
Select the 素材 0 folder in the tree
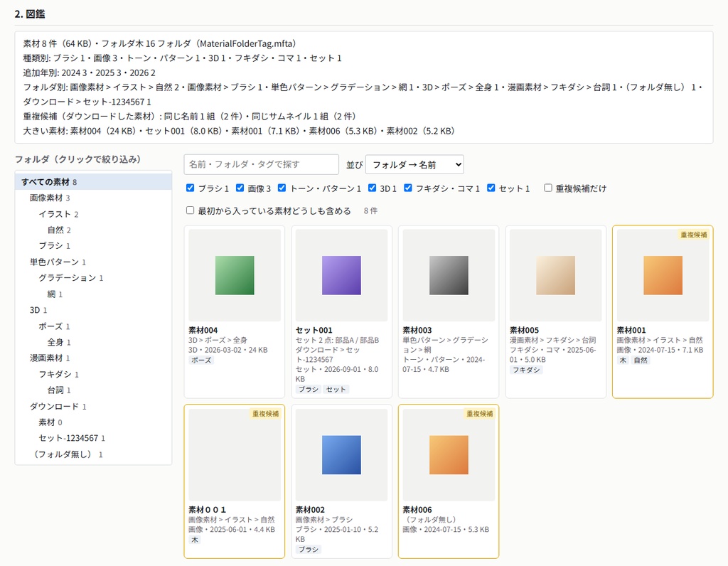coord(93,422)
